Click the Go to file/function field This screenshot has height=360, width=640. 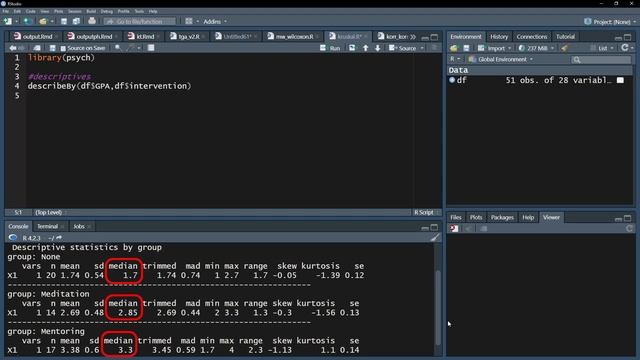(x=140, y=21)
